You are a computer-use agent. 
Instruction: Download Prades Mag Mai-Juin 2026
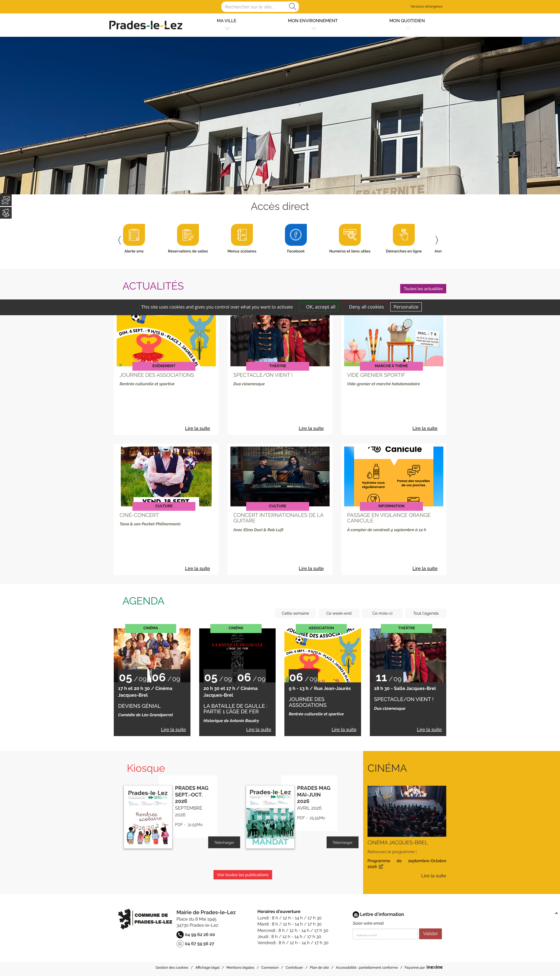342,842
